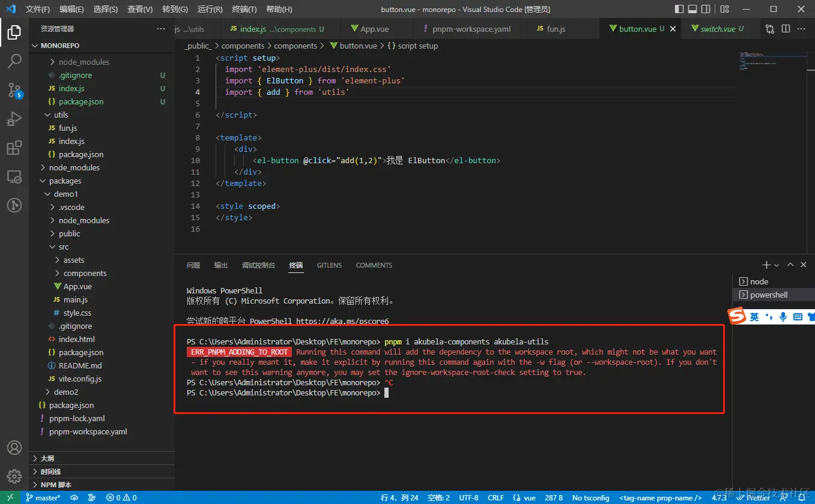The height and width of the screenshot is (504, 815).
Task: Open vite.config.js in the explorer
Action: 80,379
